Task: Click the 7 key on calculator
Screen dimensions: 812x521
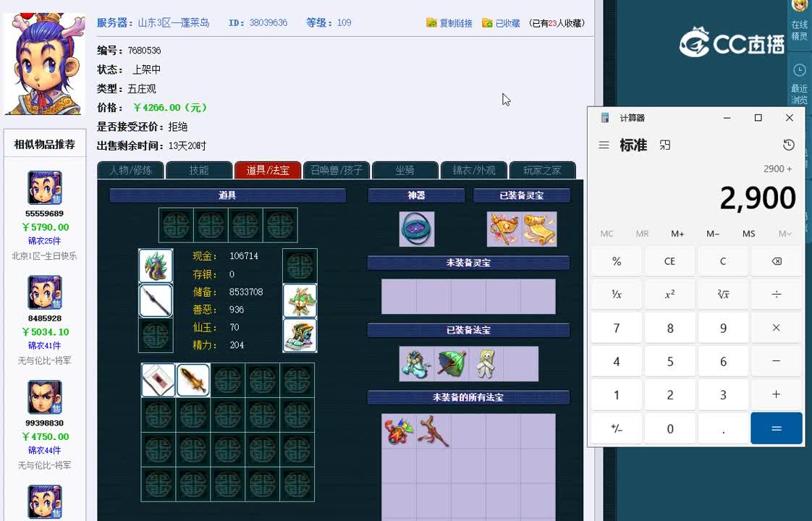Action: (x=617, y=328)
